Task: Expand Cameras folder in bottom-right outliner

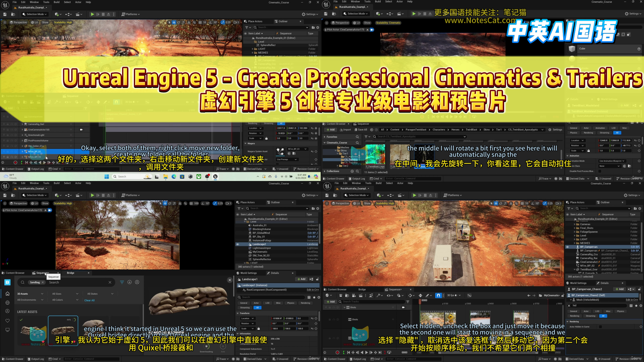Action: [574, 224]
